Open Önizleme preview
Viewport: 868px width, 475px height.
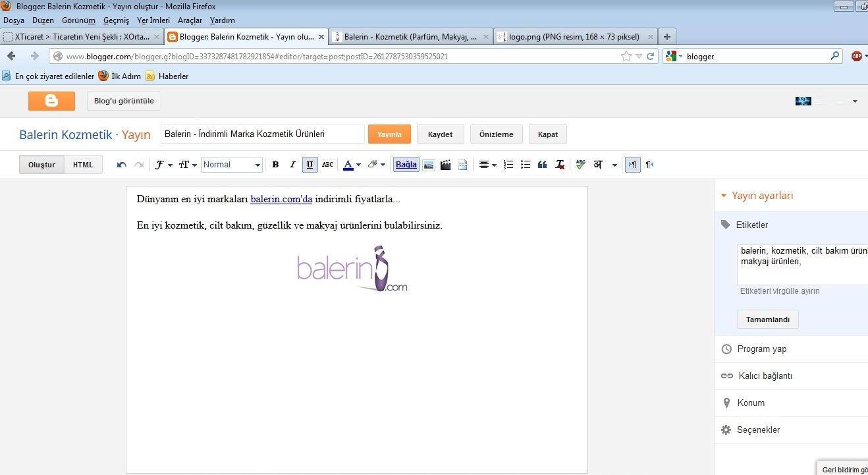[496, 134]
